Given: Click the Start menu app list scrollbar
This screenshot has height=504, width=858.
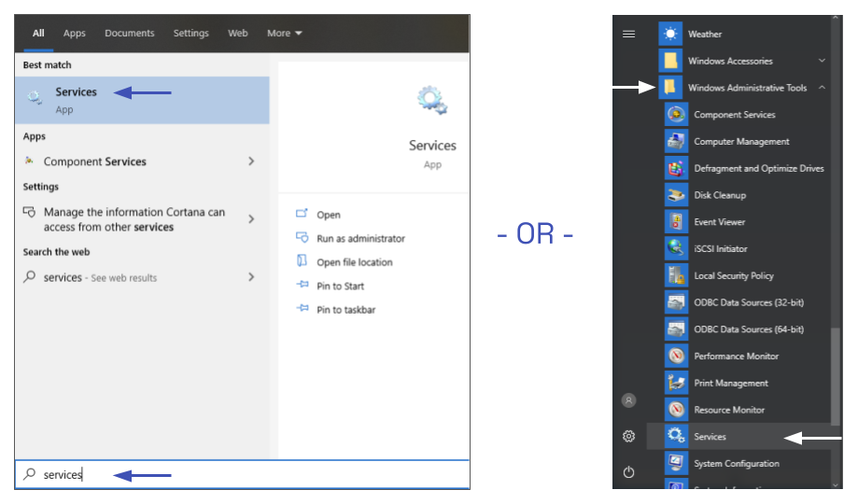Looking at the screenshot, I should [835, 375].
